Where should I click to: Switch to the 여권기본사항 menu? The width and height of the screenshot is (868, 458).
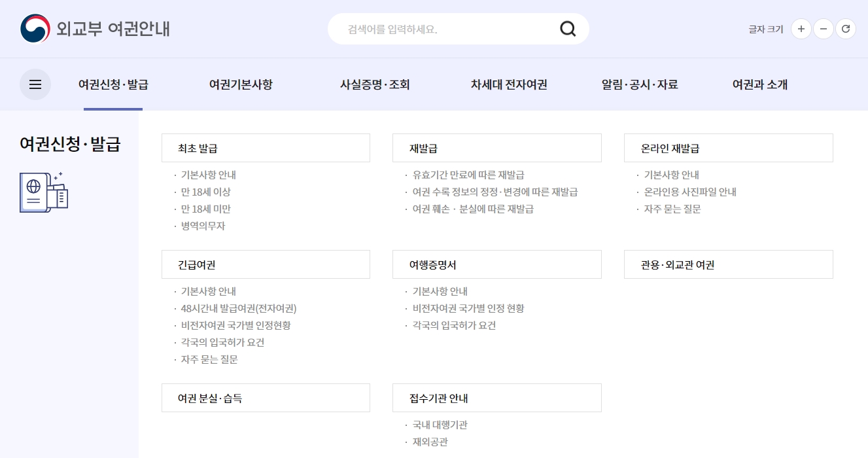[x=240, y=84]
